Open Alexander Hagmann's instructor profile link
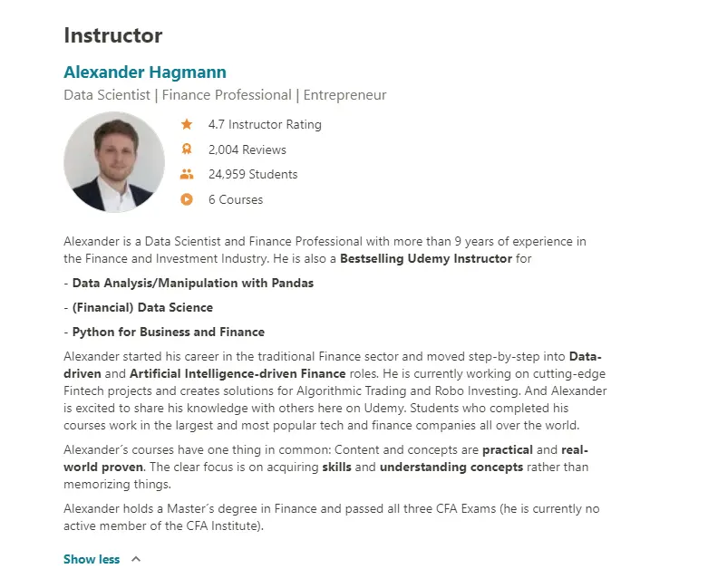 coord(145,72)
